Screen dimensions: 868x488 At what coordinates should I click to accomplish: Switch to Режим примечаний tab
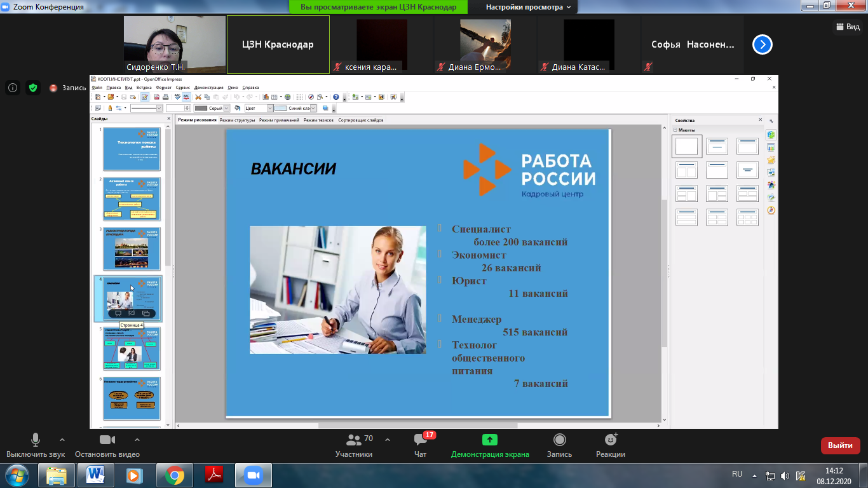279,120
